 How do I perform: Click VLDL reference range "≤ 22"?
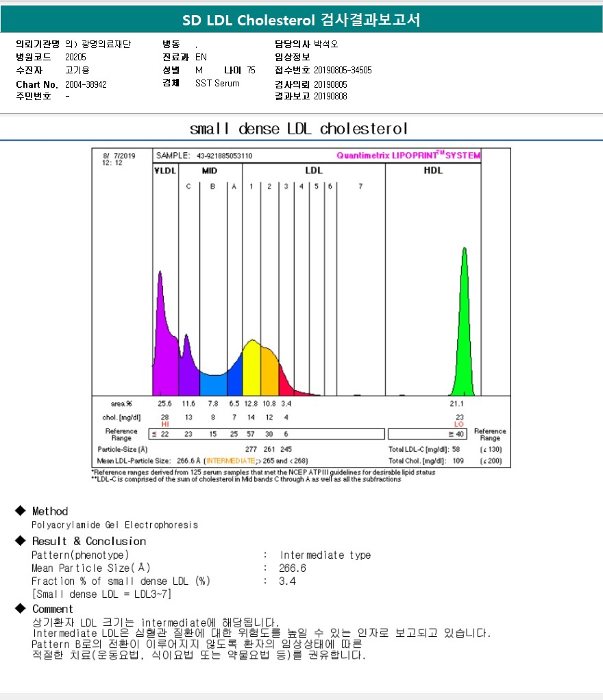[160, 434]
